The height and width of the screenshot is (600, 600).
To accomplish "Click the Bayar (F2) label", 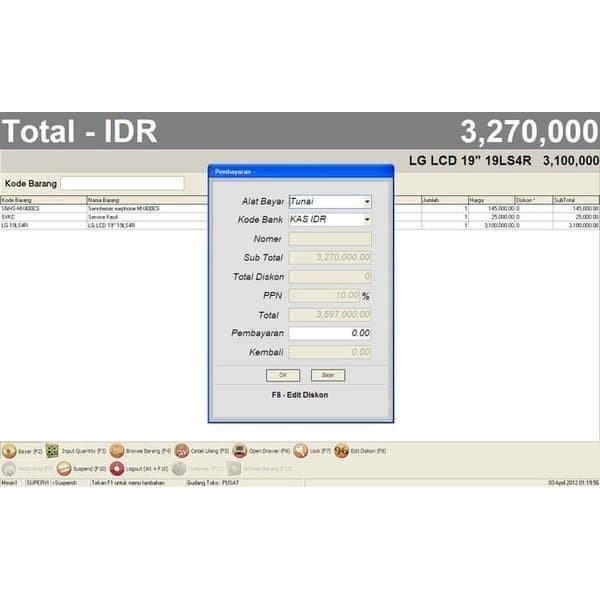I will coord(30,452).
